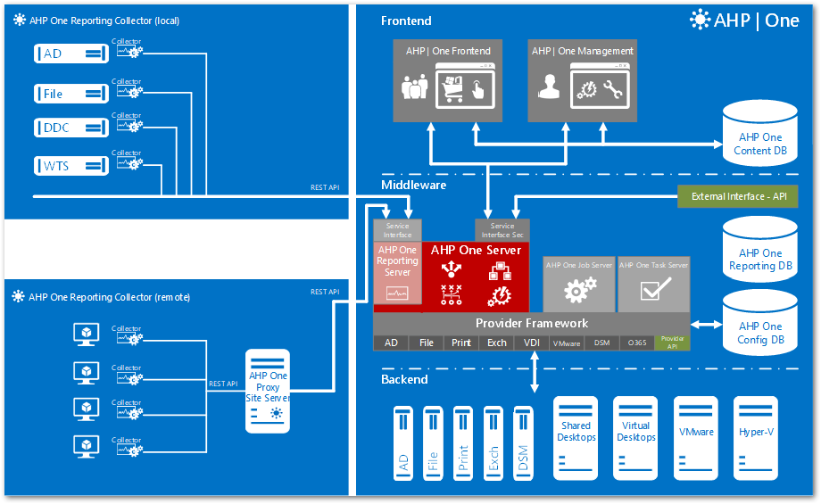
Task: Click the AHP One Server title text
Action: click(x=476, y=250)
